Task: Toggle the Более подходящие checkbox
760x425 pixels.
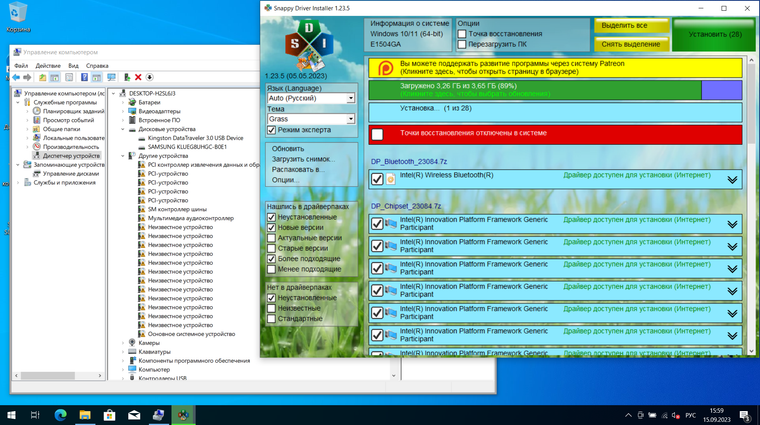Action: 271,259
